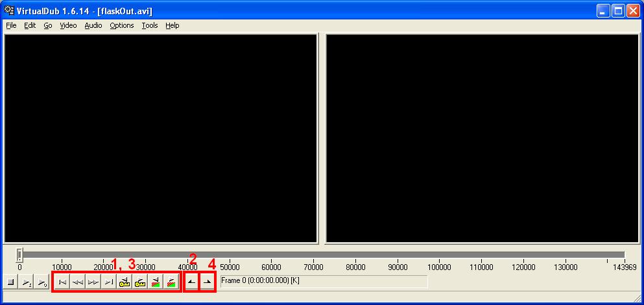Open the Go menu
644x305 pixels.
(47, 25)
